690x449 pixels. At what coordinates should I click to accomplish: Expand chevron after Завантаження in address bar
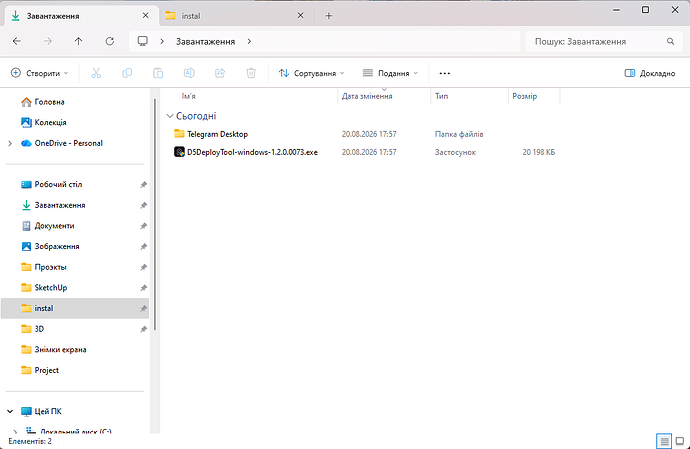tap(249, 41)
